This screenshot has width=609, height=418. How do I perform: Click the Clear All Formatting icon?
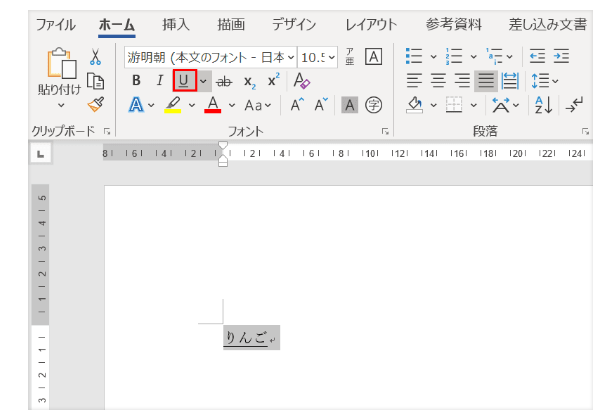301,81
